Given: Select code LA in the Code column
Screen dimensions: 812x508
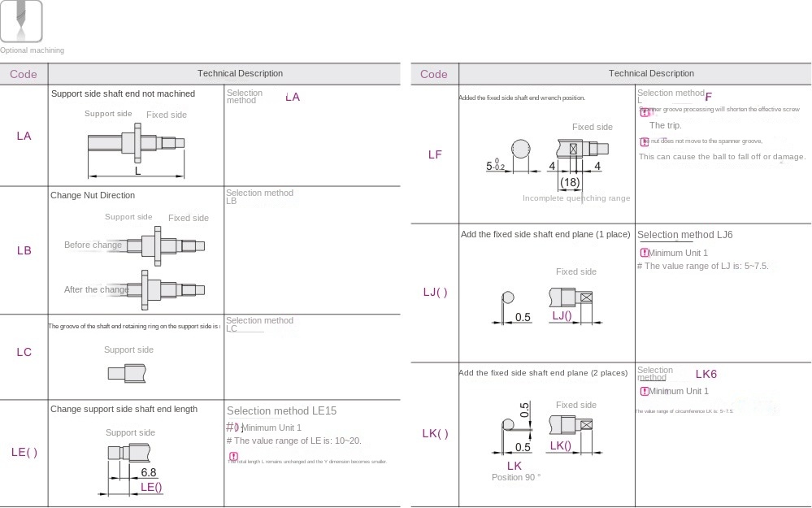Looking at the screenshot, I should pos(24,137).
